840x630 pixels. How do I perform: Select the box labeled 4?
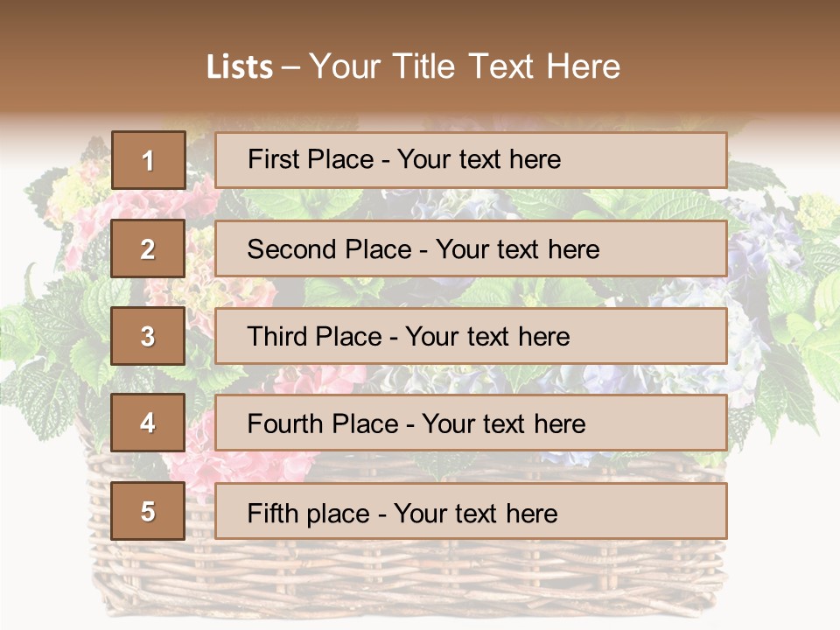click(x=148, y=423)
